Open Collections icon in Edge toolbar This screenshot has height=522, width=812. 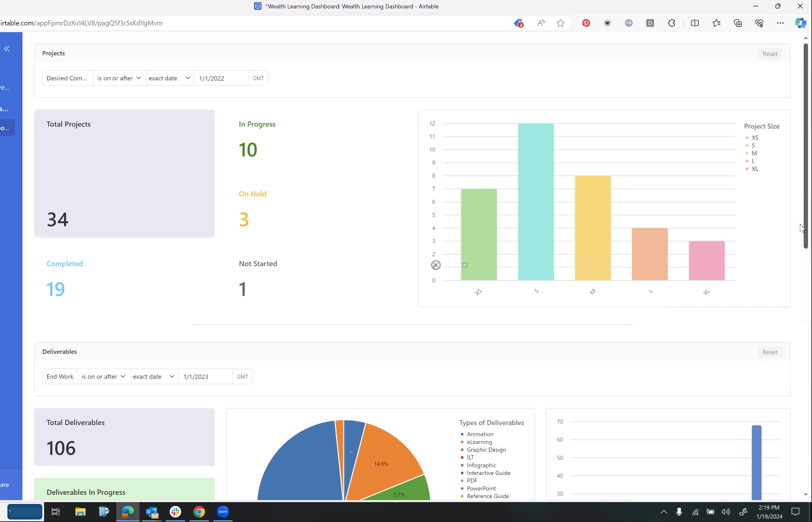coord(738,23)
